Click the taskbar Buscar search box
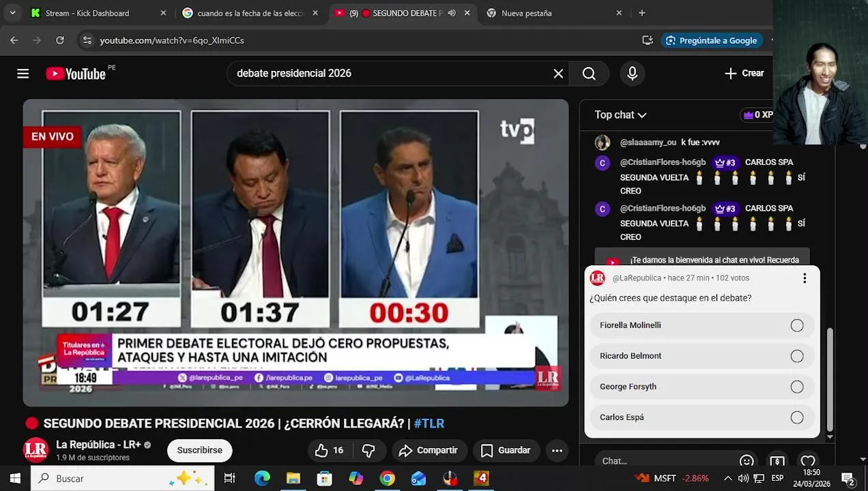The image size is (868, 491). coord(123,479)
